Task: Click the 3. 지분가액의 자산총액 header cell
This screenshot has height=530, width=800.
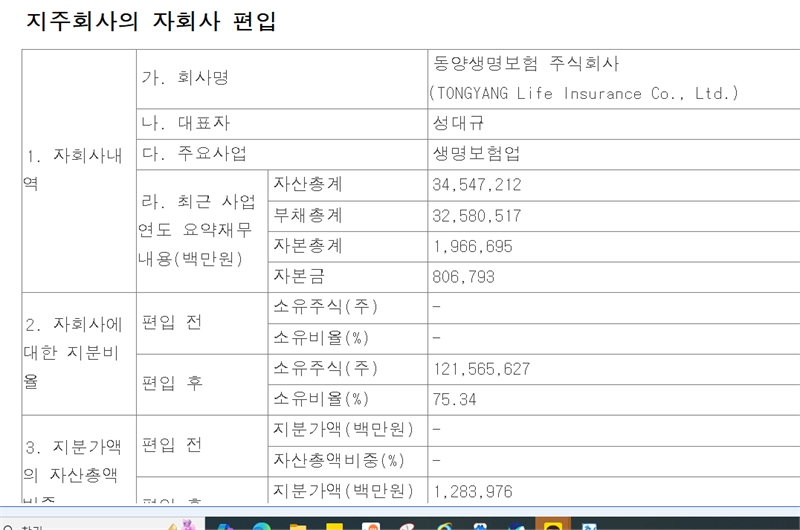Action: 79,459
